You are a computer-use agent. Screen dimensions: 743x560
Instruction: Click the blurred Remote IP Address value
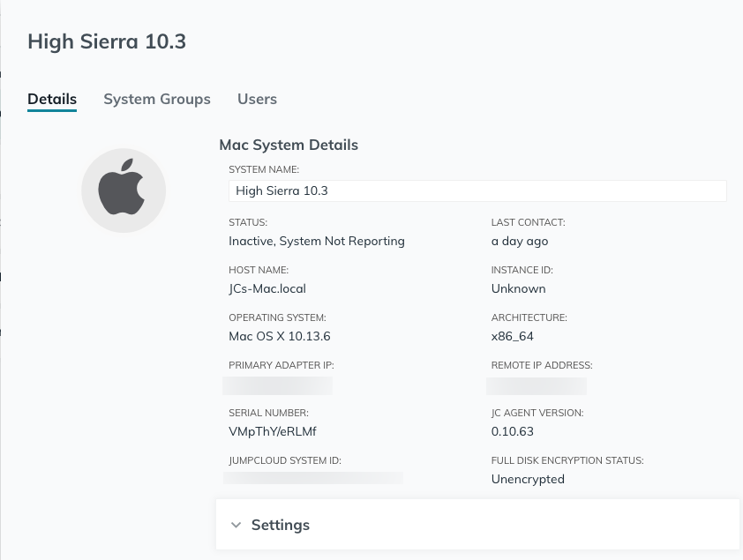coord(537,385)
